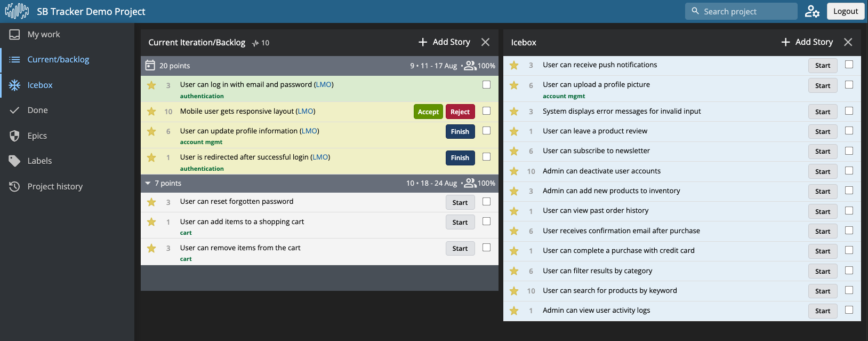Click the Search project field
Viewport: 868px width, 341px height.
[x=741, y=11]
